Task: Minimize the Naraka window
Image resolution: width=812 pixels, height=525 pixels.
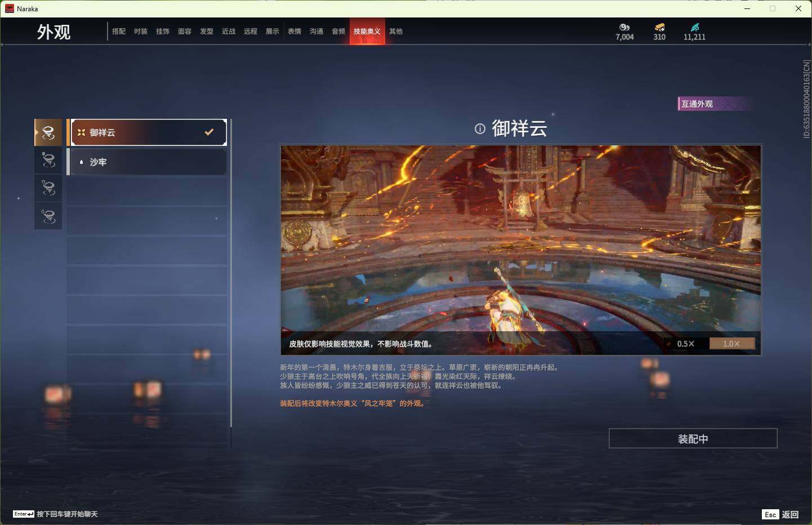Action: pos(747,8)
